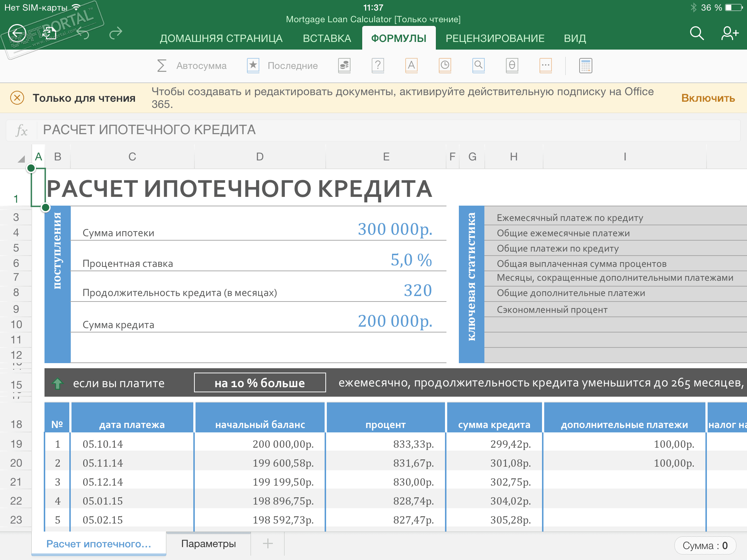
Task: Dismiss the read-only notification banner
Action: coord(17,98)
